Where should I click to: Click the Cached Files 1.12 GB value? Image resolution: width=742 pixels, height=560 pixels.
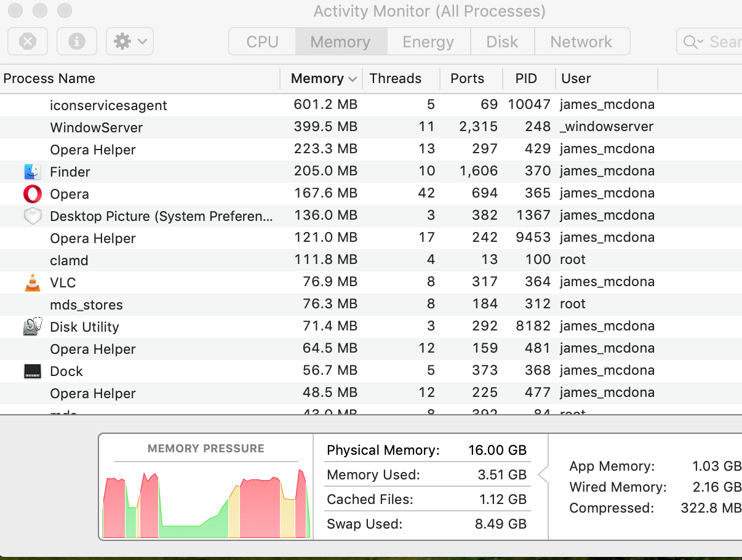tap(503, 500)
